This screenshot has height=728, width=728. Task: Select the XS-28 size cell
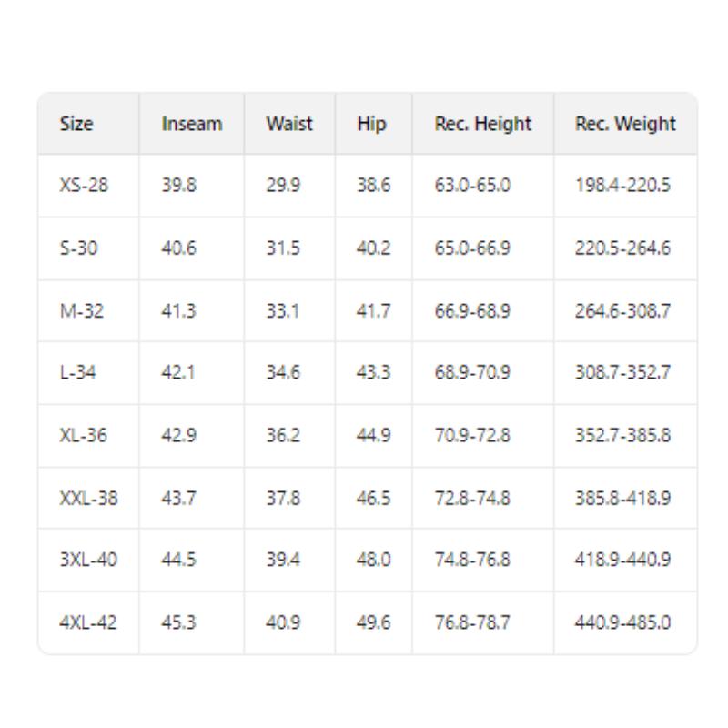tap(84, 186)
